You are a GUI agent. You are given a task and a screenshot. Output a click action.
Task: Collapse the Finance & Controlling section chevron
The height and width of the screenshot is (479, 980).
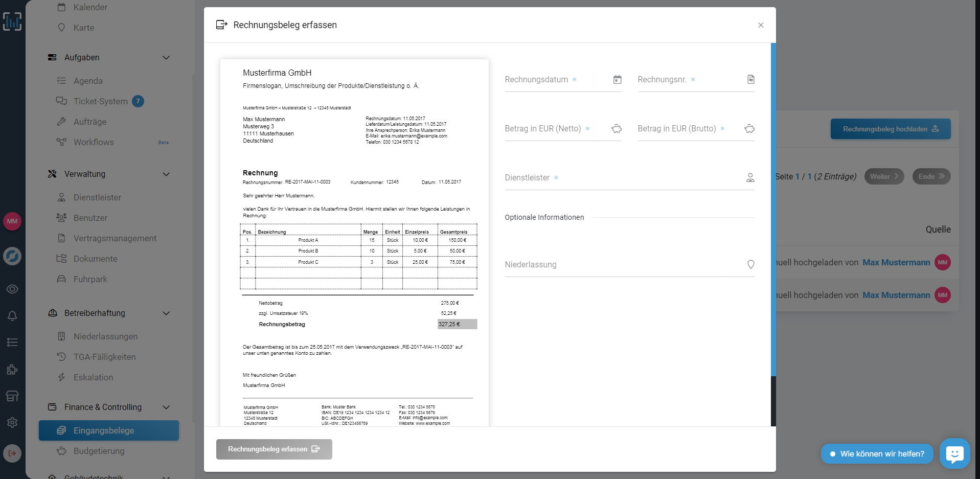click(x=166, y=407)
